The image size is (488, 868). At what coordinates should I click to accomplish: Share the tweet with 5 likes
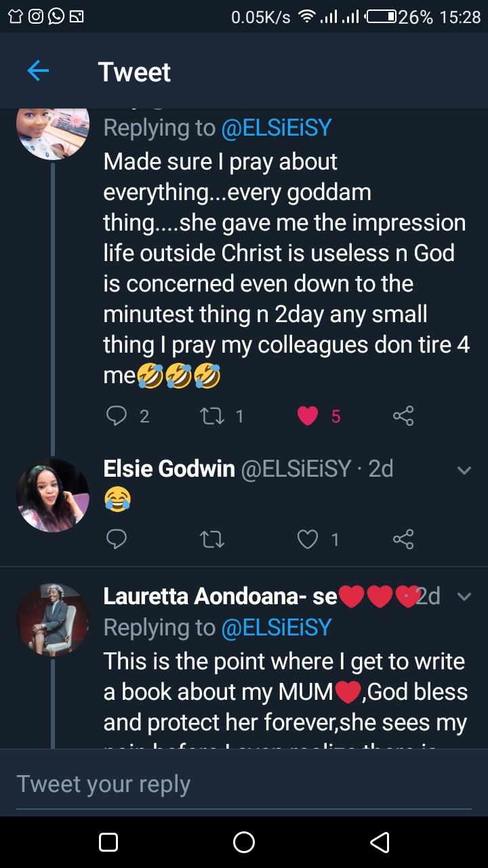[x=403, y=416]
